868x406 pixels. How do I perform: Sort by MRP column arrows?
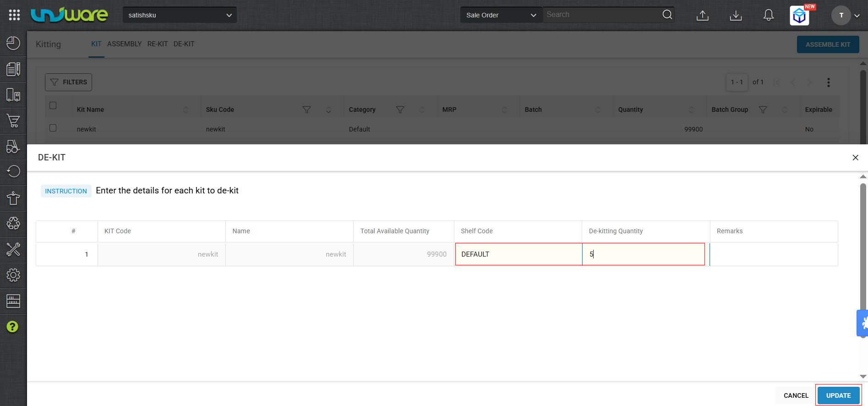[504, 110]
